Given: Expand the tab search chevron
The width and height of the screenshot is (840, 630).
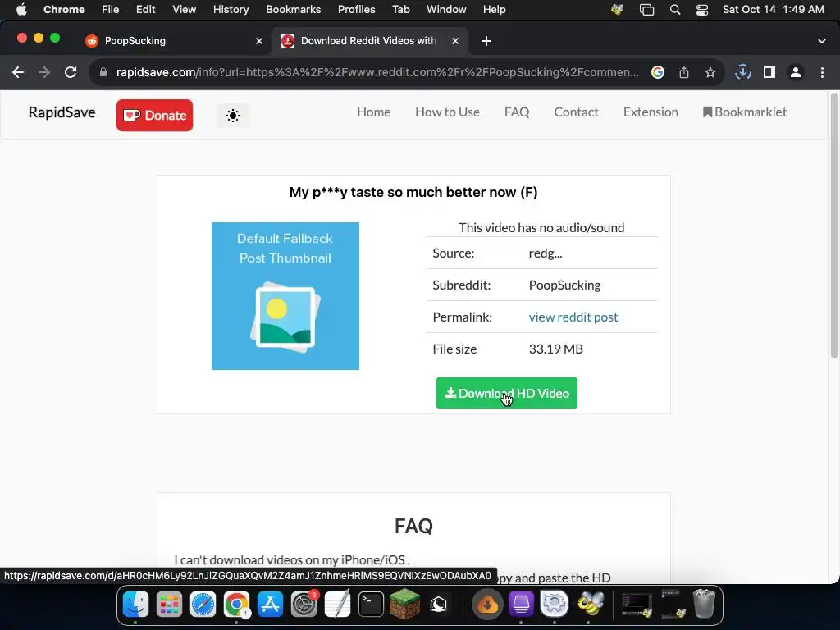Looking at the screenshot, I should (x=822, y=41).
